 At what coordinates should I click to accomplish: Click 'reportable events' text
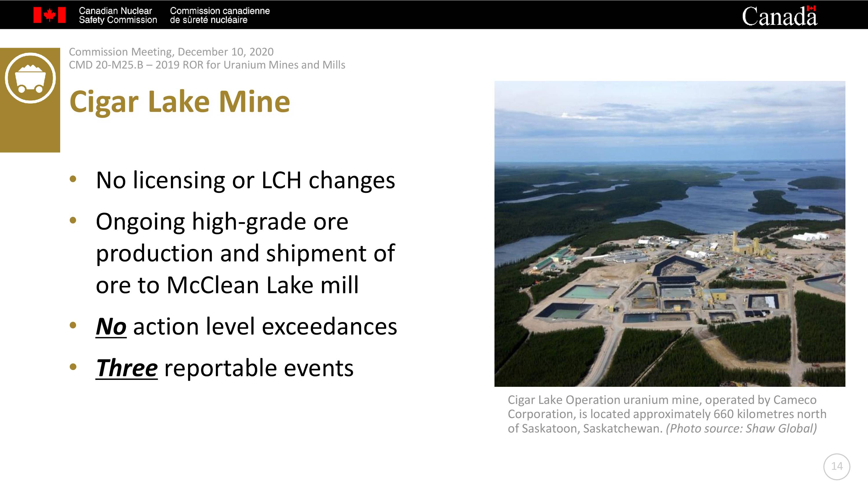click(259, 368)
